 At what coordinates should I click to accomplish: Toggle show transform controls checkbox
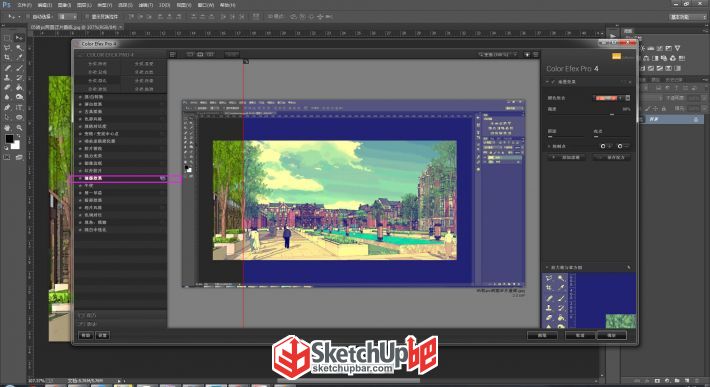tap(87, 16)
